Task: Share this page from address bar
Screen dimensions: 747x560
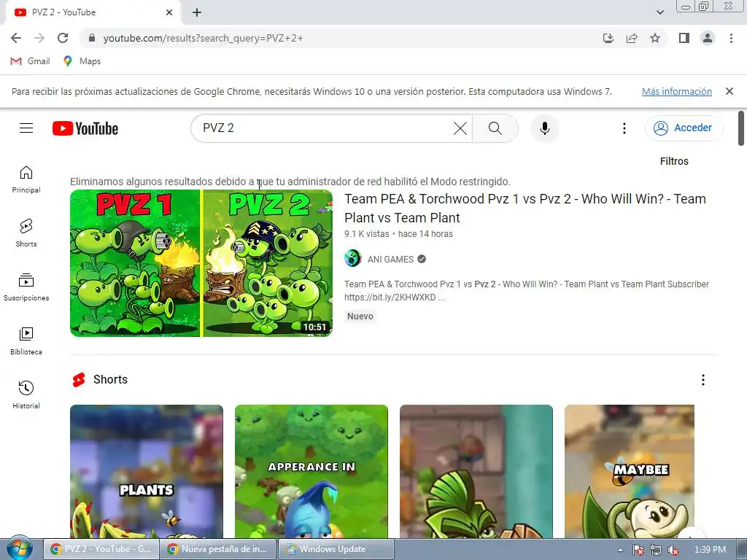Action: click(x=632, y=38)
